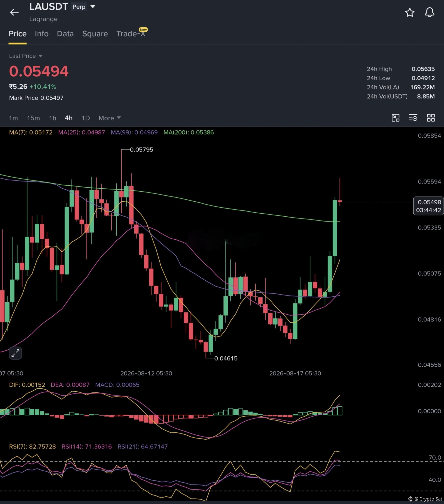
Task: Tap the MACD: 0.00065 label
Action: pos(117,385)
